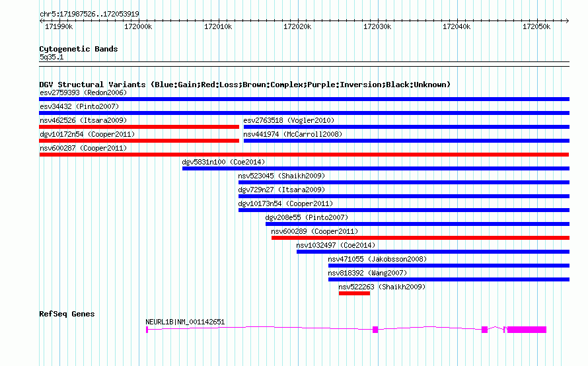588x366 pixels.
Task: Click the NEURL1B exon near 172030k
Action: coord(375,330)
